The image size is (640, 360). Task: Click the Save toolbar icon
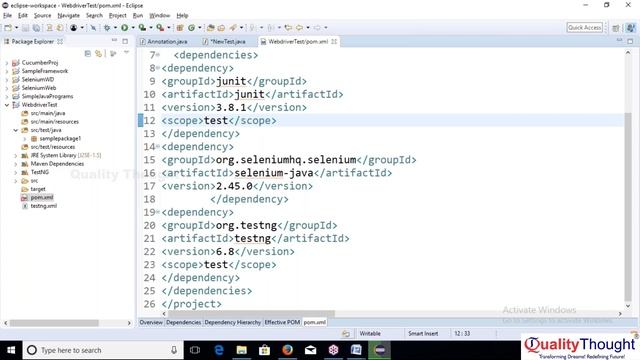coord(25,28)
